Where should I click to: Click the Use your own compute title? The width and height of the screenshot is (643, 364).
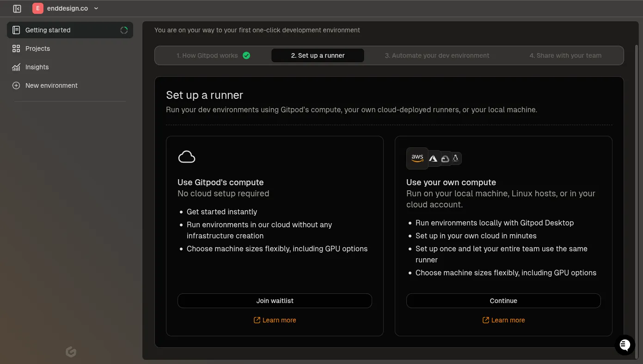pyautogui.click(x=451, y=182)
